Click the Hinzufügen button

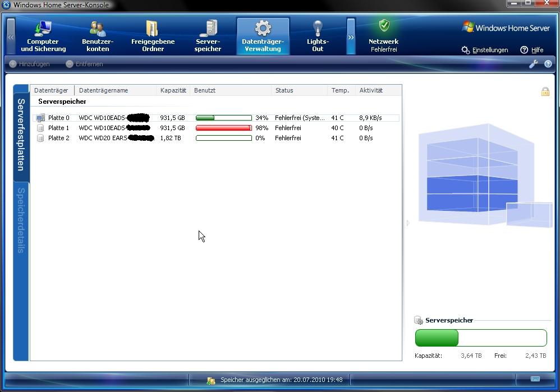click(x=30, y=64)
